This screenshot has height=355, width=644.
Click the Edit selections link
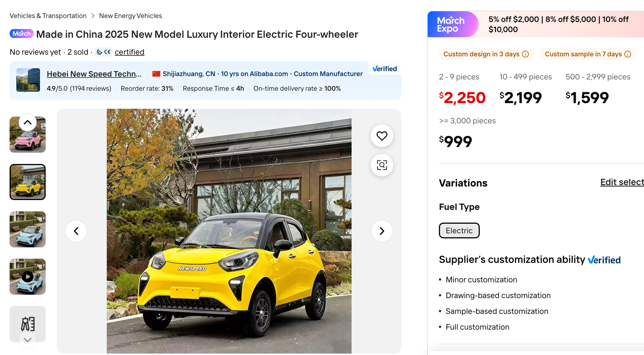coord(622,182)
